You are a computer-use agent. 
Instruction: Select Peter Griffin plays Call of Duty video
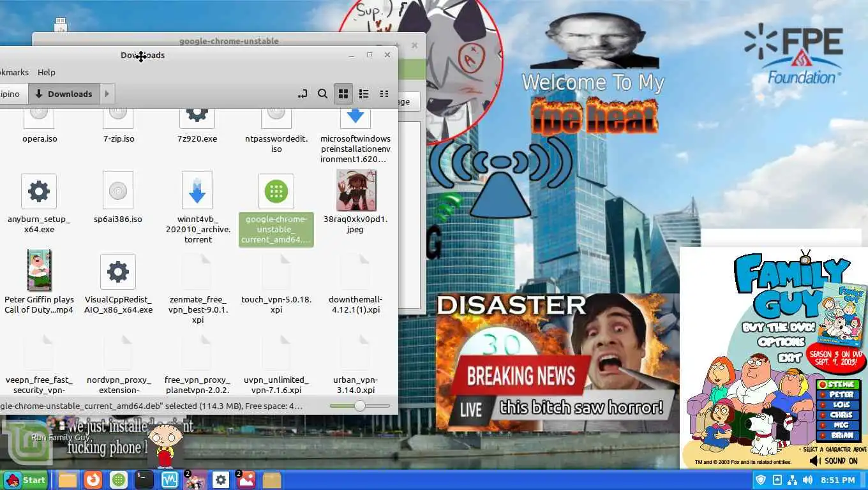39,282
